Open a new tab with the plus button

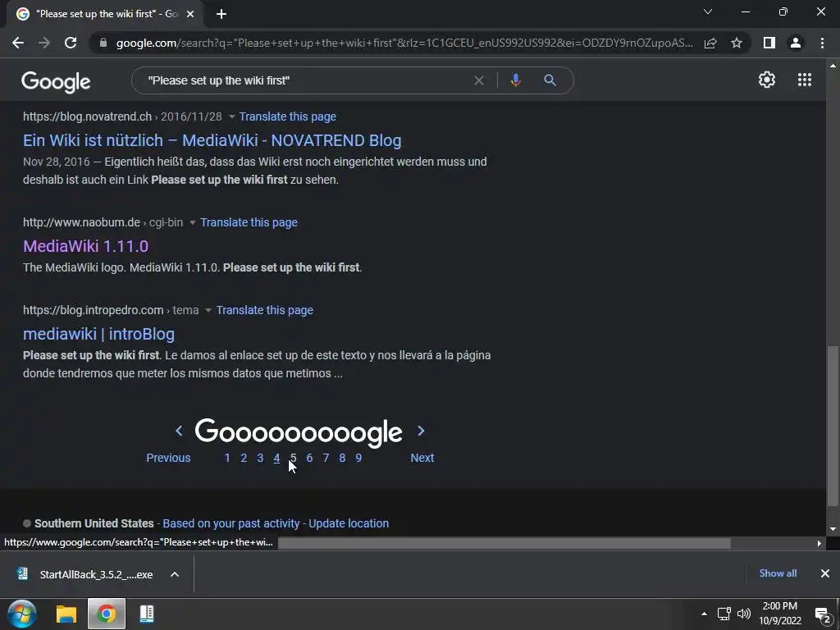tap(221, 14)
